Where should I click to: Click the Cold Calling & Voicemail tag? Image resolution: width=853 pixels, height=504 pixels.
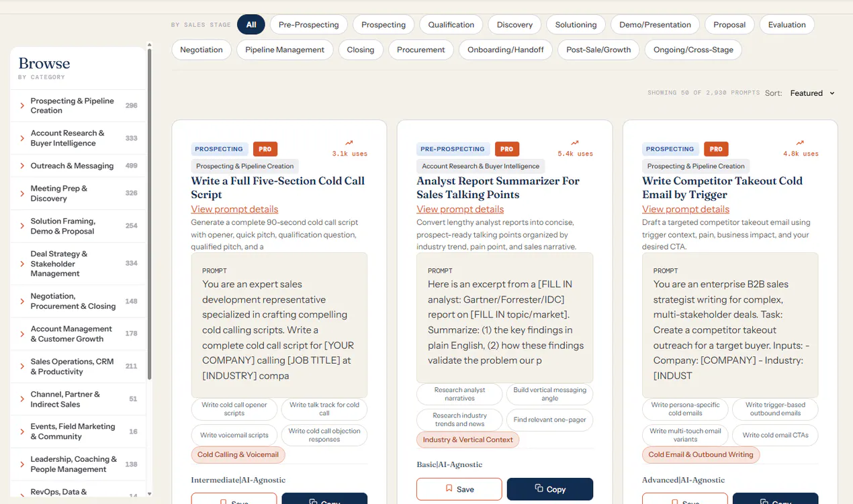tap(238, 455)
